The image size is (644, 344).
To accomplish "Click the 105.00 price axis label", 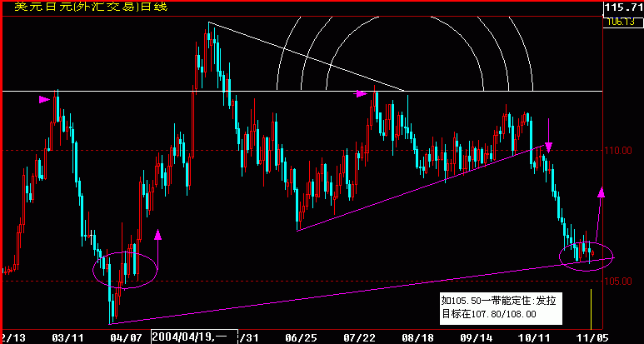I will pos(617,282).
